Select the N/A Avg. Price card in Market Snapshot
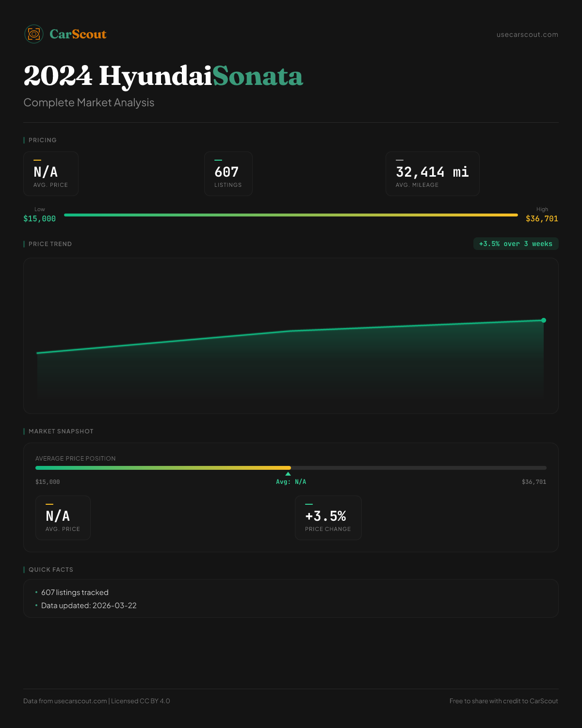Screen dimensions: 582x728 [x=63, y=518]
